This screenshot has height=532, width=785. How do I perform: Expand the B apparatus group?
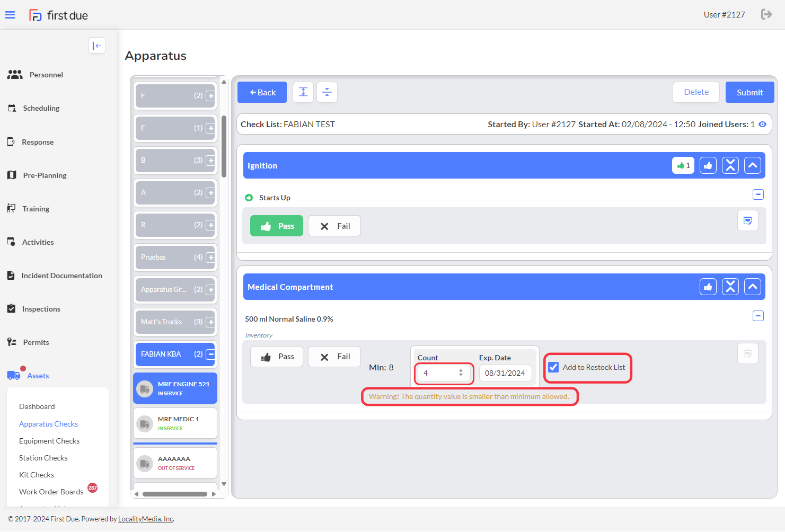pos(210,161)
